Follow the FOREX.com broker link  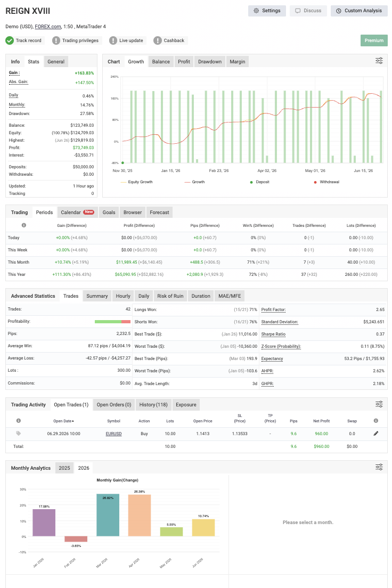(x=48, y=27)
